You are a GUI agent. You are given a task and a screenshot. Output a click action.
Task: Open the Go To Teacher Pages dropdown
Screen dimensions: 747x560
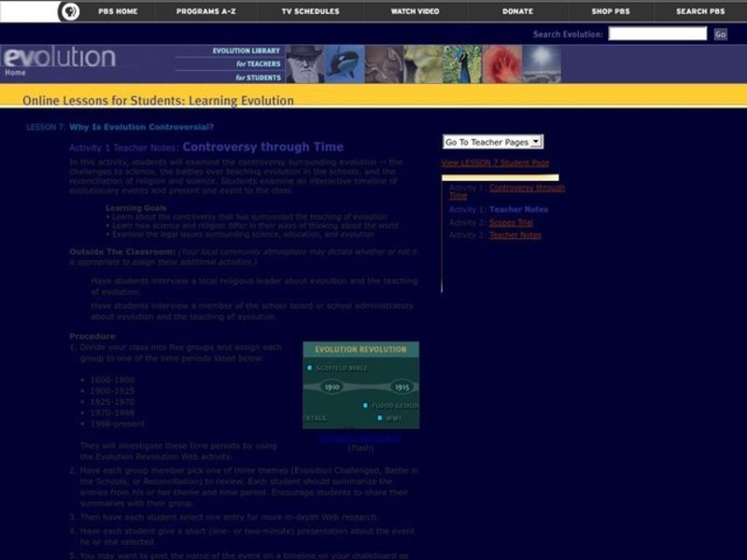pos(492,142)
